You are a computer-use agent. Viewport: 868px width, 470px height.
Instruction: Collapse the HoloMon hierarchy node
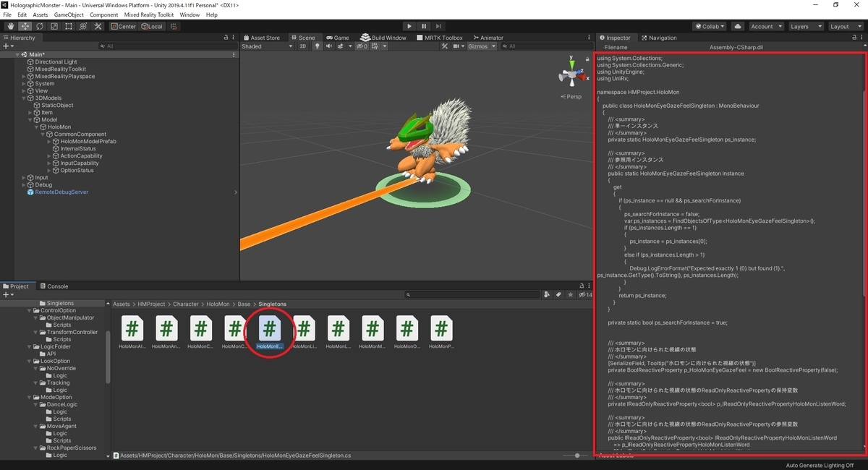[x=37, y=127]
